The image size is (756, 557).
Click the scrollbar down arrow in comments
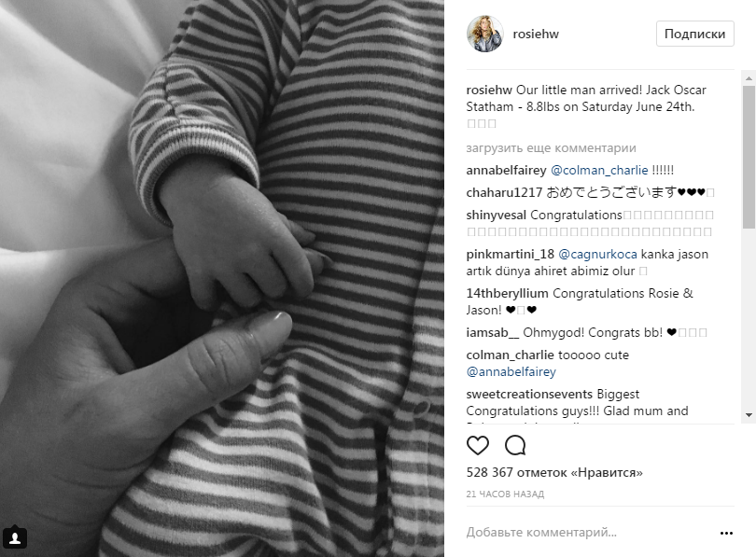tap(749, 414)
